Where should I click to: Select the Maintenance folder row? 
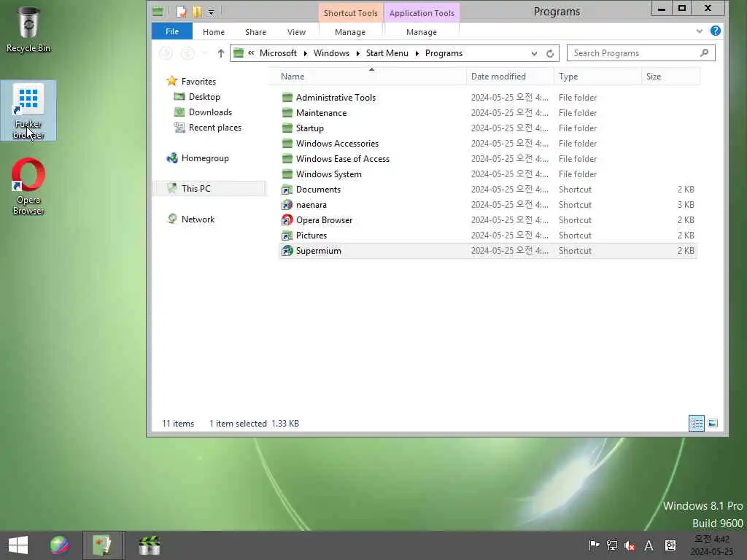coord(487,113)
